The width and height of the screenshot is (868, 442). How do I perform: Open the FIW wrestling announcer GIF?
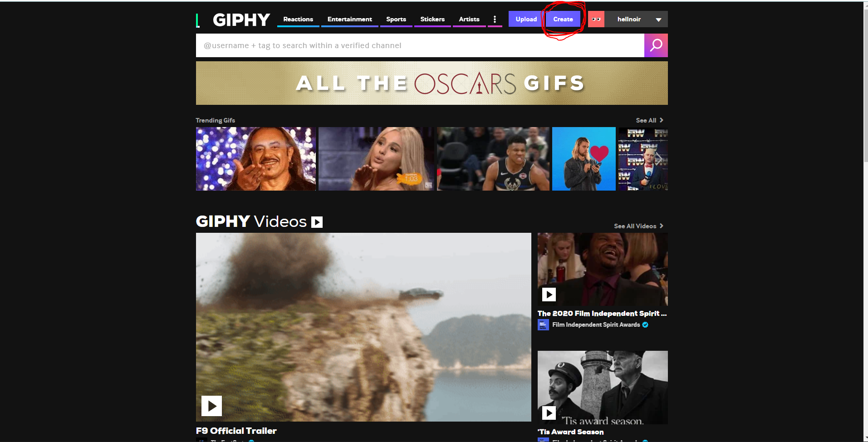tap(643, 159)
